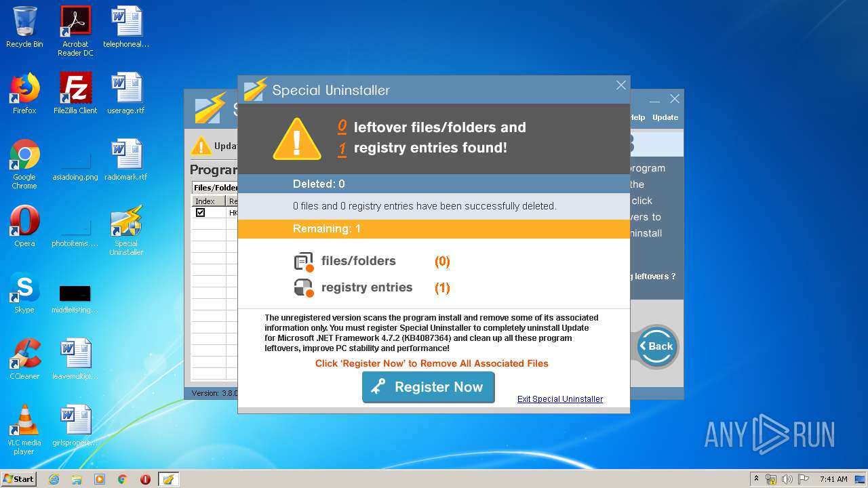Screen dimensions: 868x488
Task: Select the leavemultipl document on desktop
Action: tap(75, 359)
